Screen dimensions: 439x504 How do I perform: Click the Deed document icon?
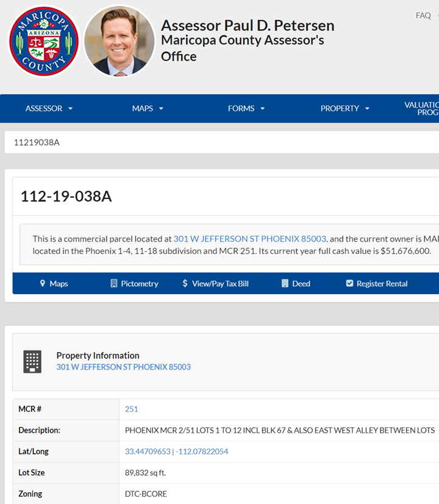click(x=285, y=284)
